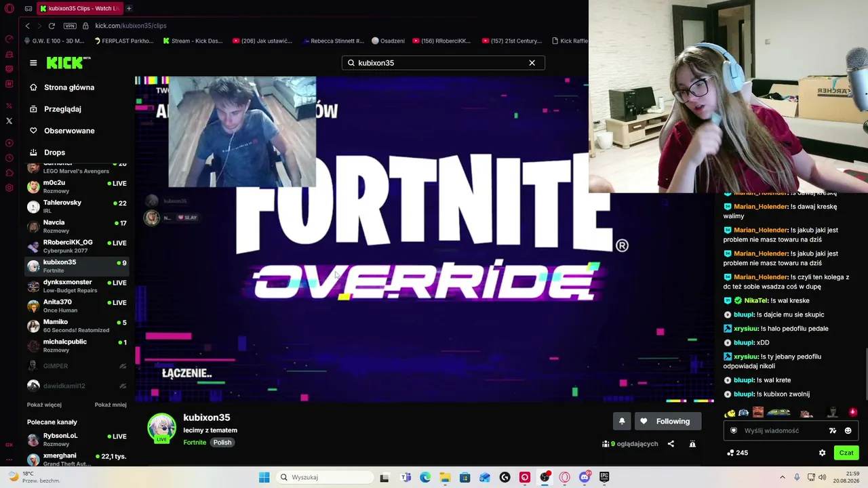Viewport: 868px width, 488px height.
Task: Open the FERPLAST Parkho bookmark
Action: click(123, 41)
